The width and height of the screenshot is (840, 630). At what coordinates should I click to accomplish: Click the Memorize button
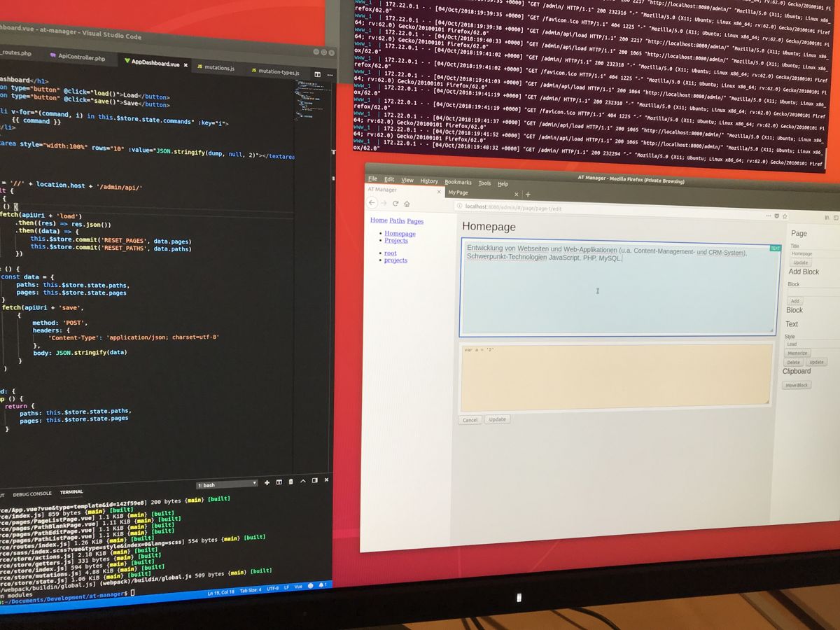pyautogui.click(x=797, y=353)
